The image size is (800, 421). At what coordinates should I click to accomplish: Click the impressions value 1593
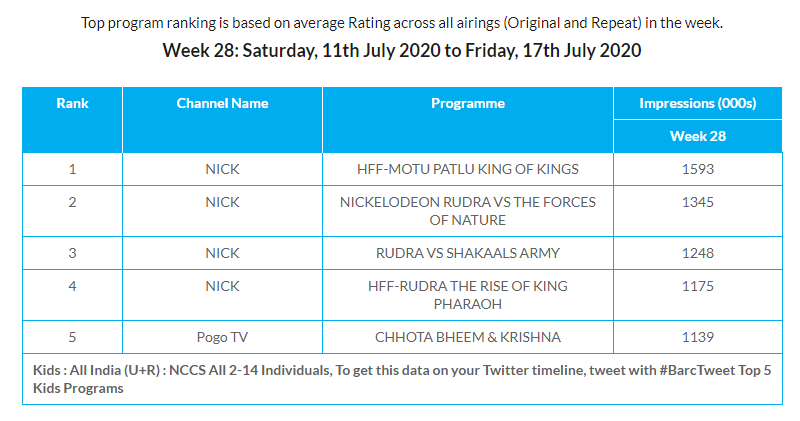click(698, 169)
